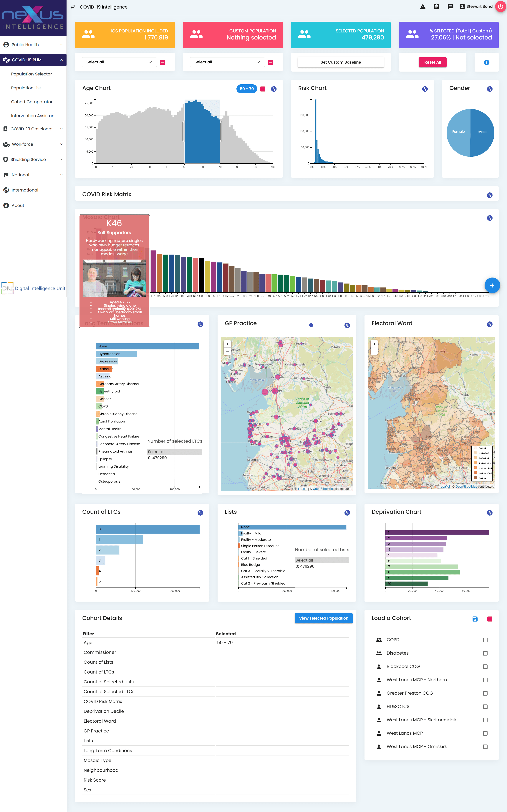Check the West Lancs MCP - Ormskirk box
507x812 pixels.
click(x=485, y=747)
